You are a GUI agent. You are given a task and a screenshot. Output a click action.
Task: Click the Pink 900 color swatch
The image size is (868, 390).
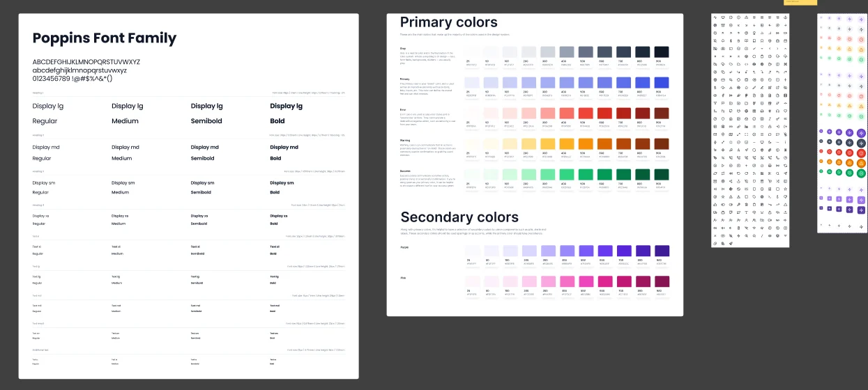click(661, 281)
